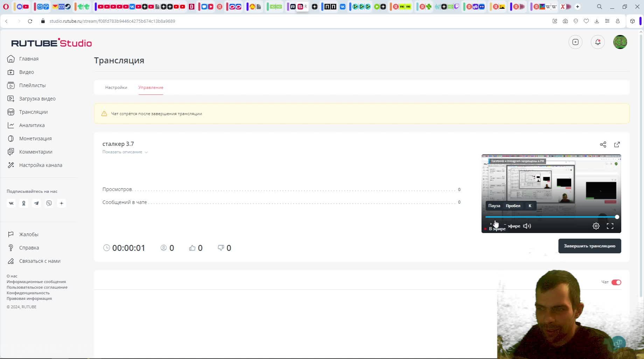The width and height of the screenshot is (644, 359).
Task: Click the browser back arrow
Action: [x=6, y=21]
